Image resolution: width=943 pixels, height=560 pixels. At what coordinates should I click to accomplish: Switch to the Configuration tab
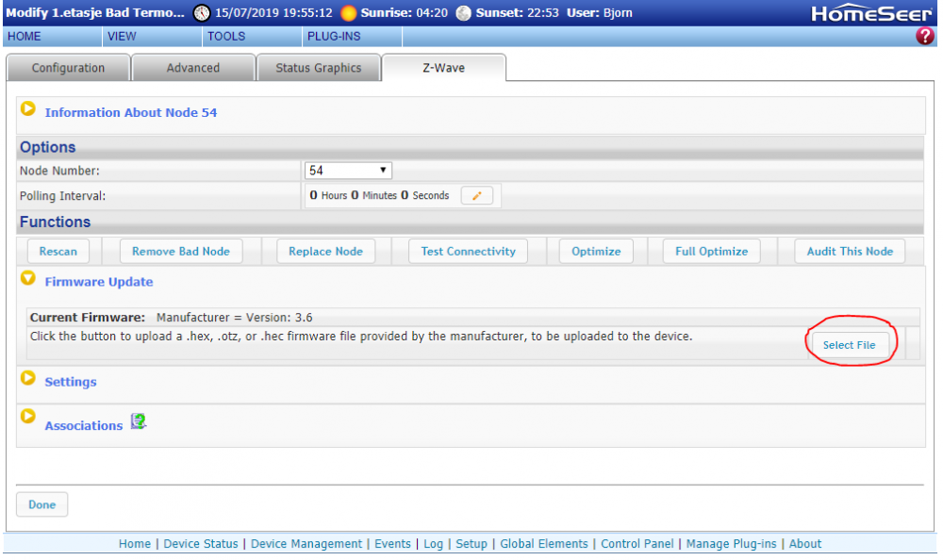tap(68, 68)
